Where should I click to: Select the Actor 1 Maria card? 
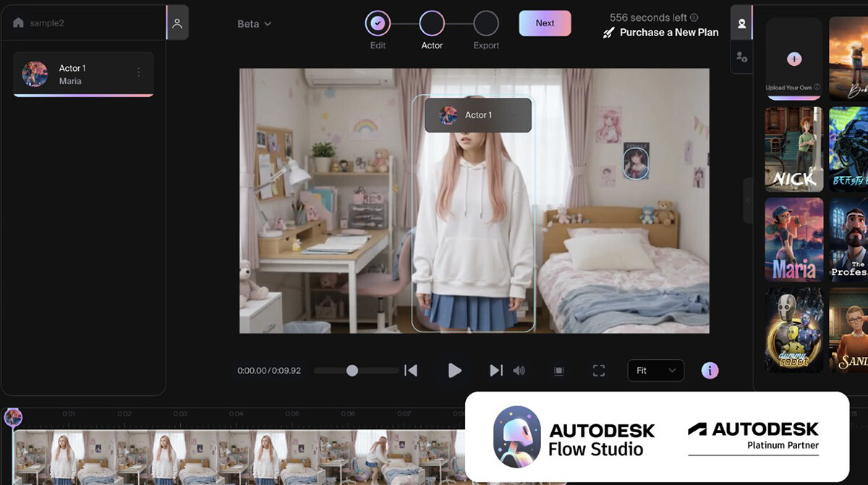[83, 74]
